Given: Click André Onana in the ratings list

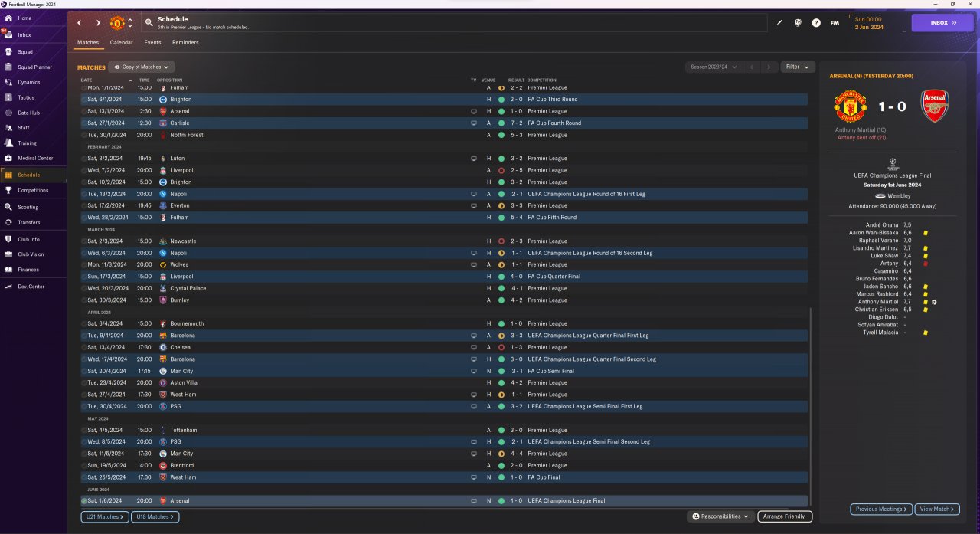Looking at the screenshot, I should [x=883, y=225].
